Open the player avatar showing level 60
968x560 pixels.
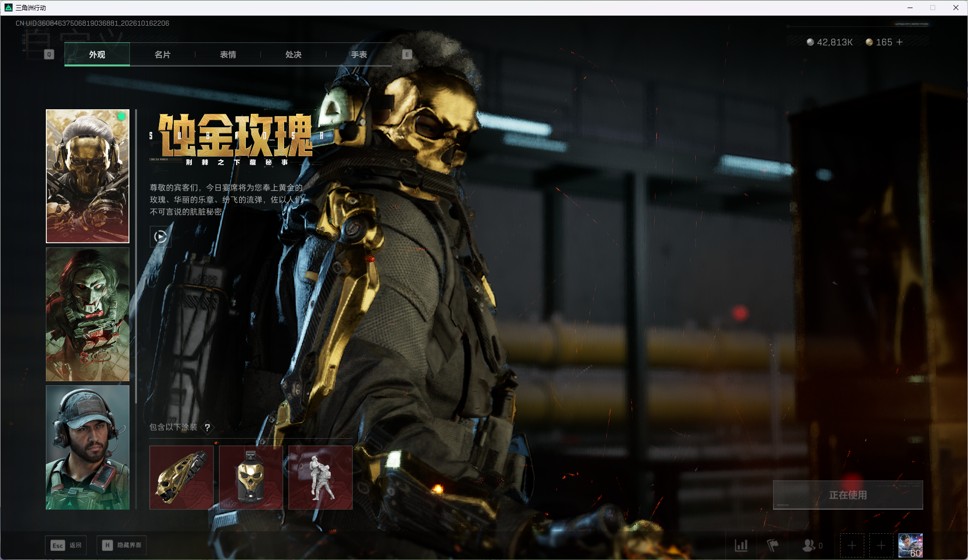tap(911, 545)
